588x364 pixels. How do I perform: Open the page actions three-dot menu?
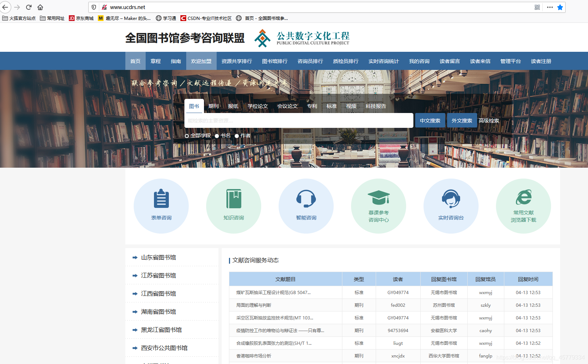tap(550, 7)
